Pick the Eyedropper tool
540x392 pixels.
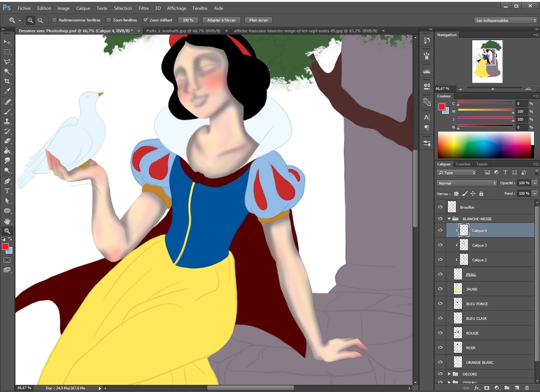click(7, 91)
